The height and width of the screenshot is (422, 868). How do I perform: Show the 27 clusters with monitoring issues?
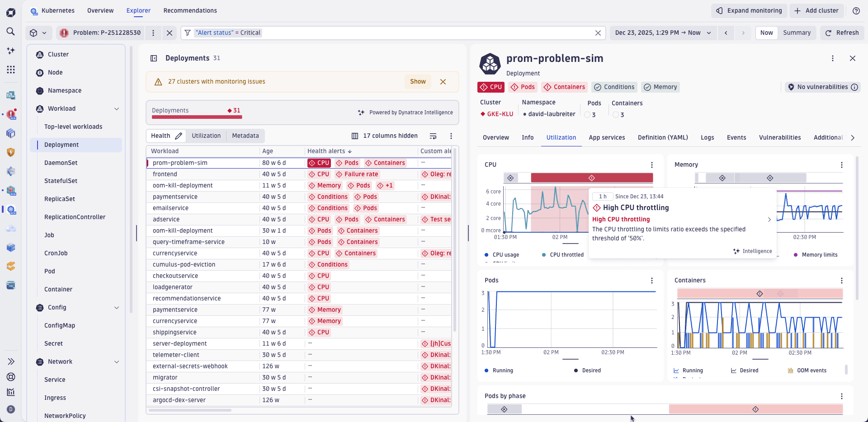point(417,81)
